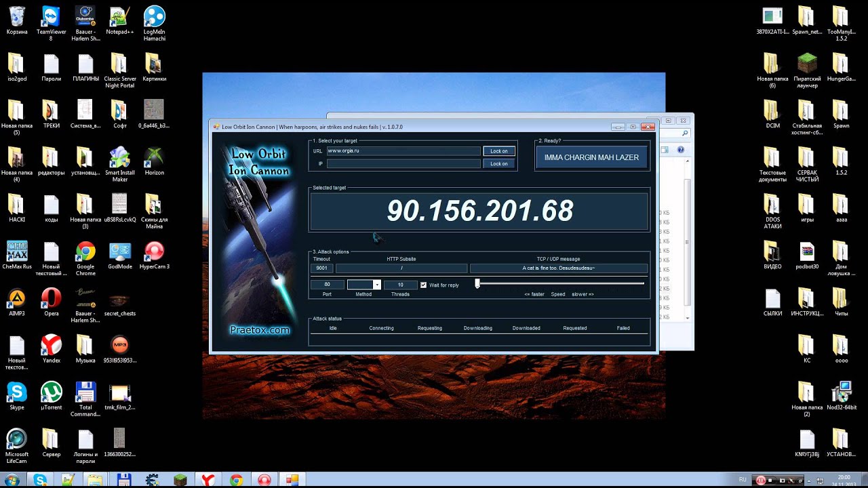Launch Horizon Xbox shortcut

pos(154,161)
